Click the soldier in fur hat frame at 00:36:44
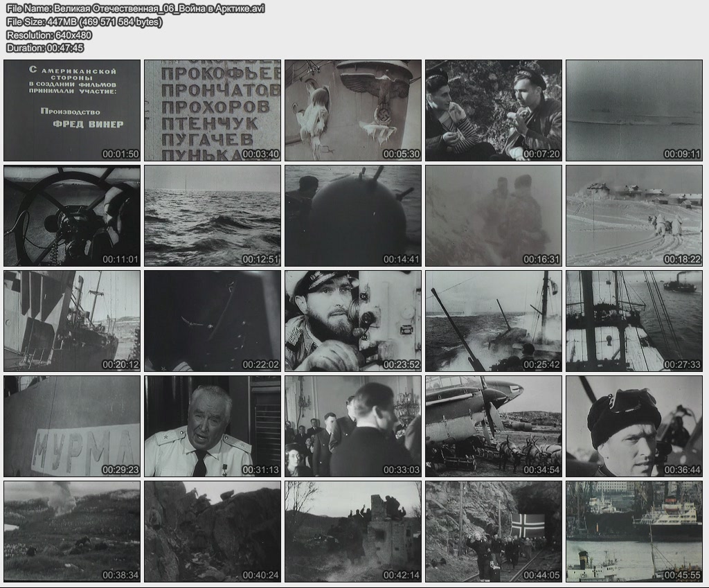 (634, 426)
